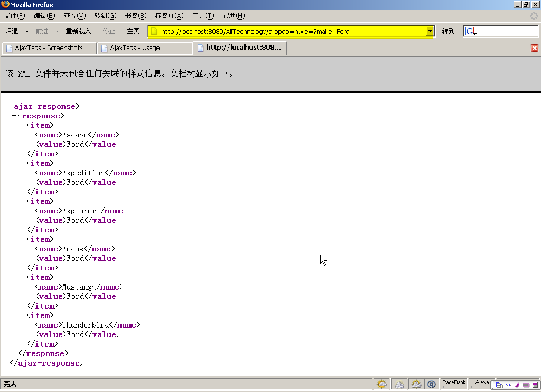Open the 工具(T) menu
The image size is (541, 392).
203,16
